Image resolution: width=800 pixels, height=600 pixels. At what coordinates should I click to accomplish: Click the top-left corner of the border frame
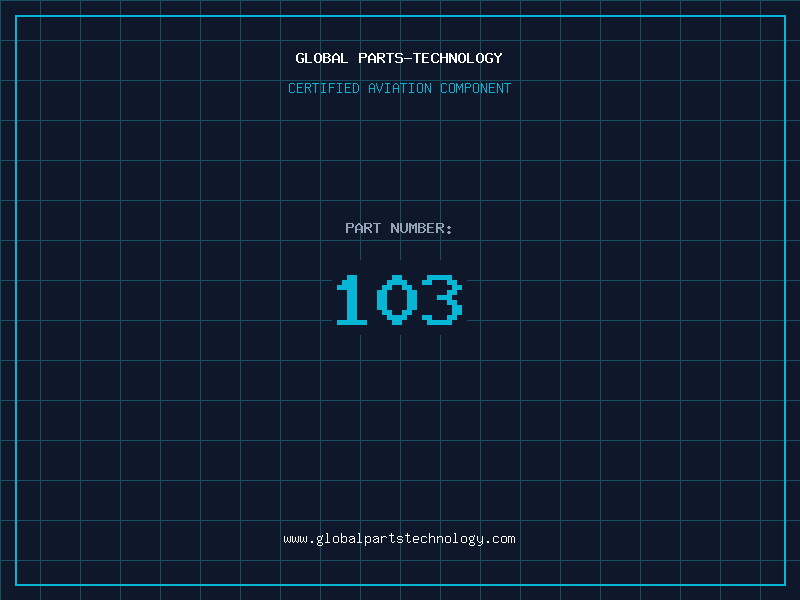[x=16, y=17]
